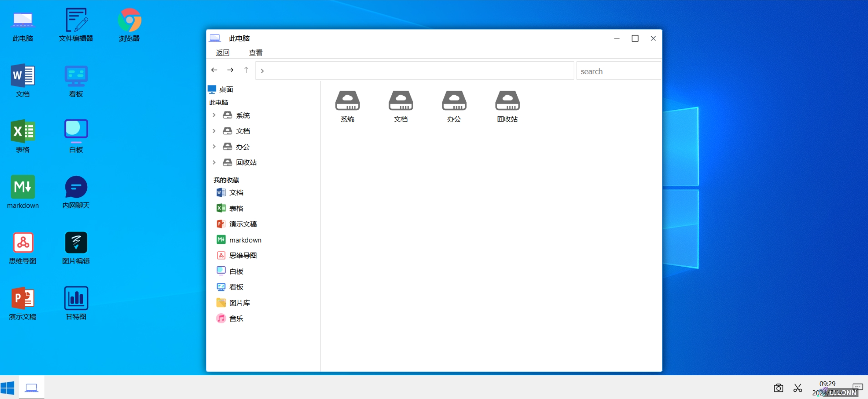Viewport: 868px width, 399px height.
Task: Expand the 办公 tree node chevron
Action: point(214,147)
